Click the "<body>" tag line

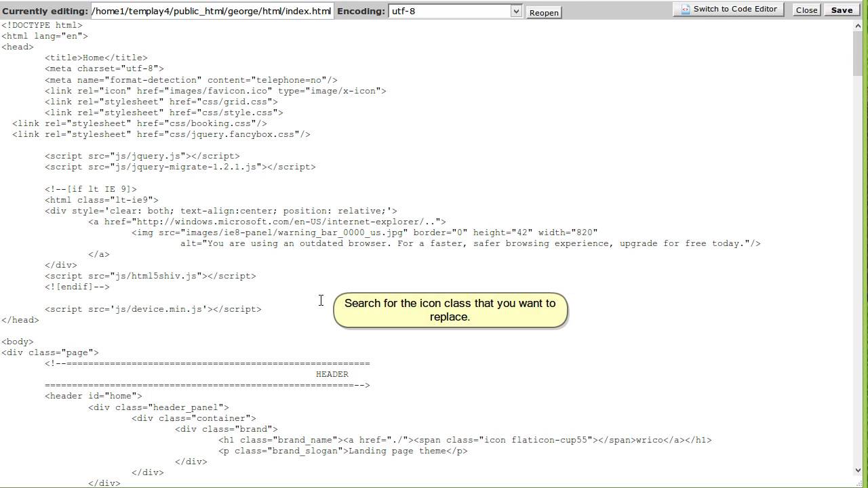(18, 342)
